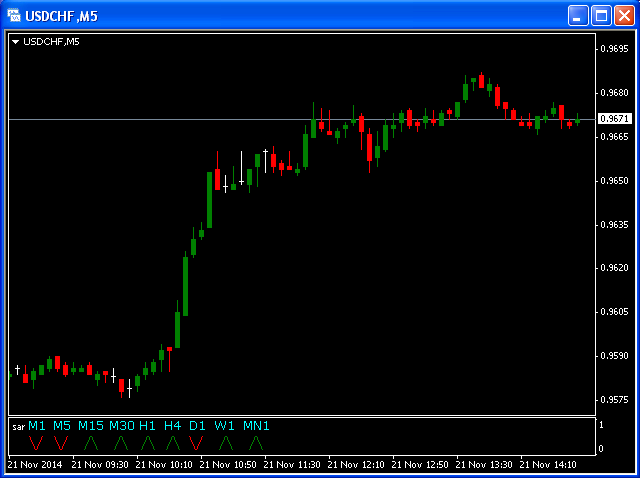This screenshot has height=480, width=640.
Task: Click the green up arrow under MN1
Action: 256,442
